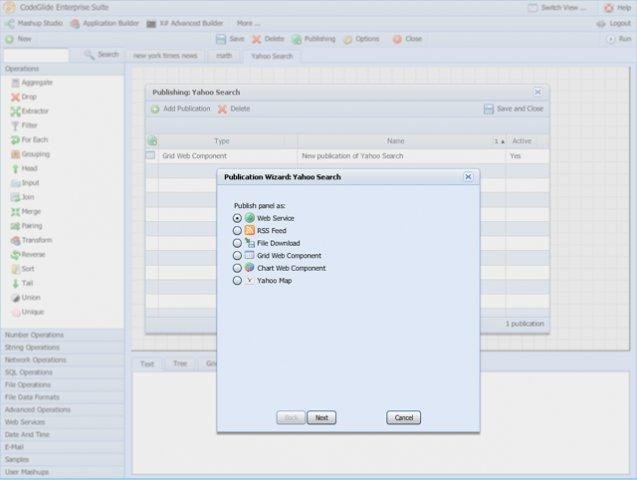Select the Union operation
Image resolution: width=637 pixels, height=480 pixels.
tap(26, 298)
